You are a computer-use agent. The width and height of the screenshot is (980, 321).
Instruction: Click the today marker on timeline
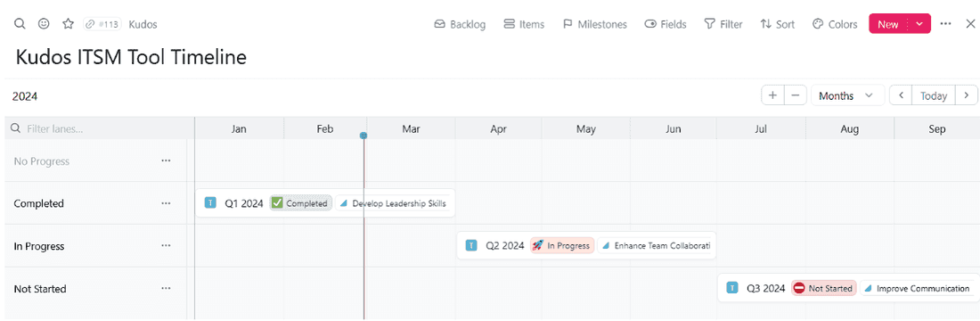click(x=363, y=136)
